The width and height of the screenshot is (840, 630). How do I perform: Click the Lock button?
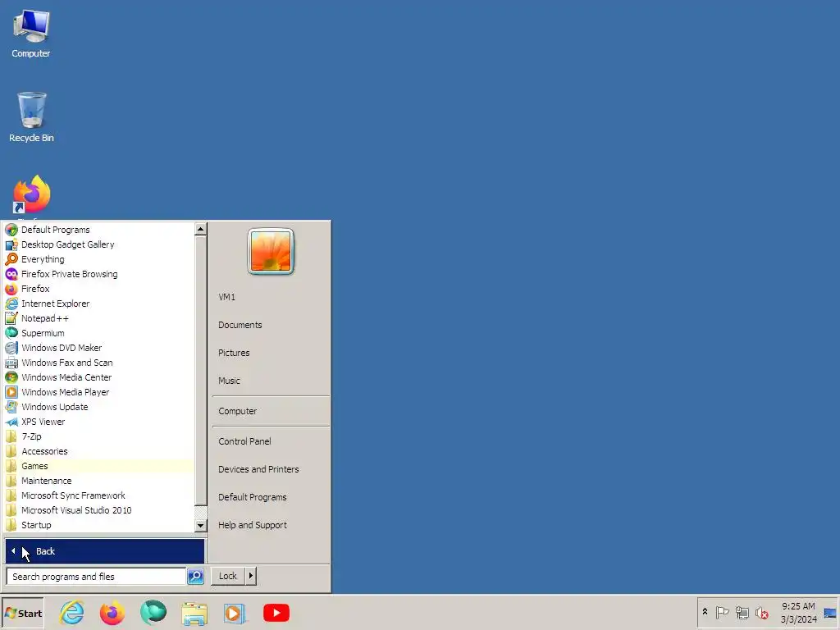click(x=228, y=576)
